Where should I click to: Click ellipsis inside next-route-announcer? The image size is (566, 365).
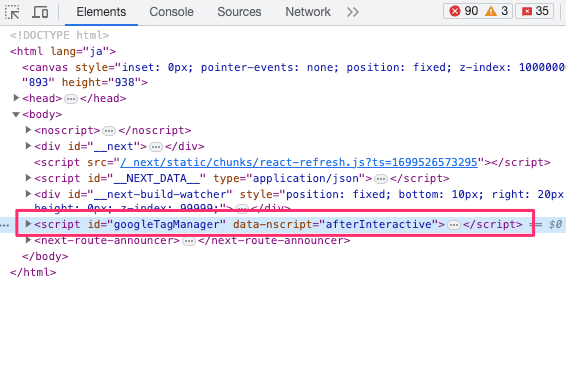click(189, 241)
